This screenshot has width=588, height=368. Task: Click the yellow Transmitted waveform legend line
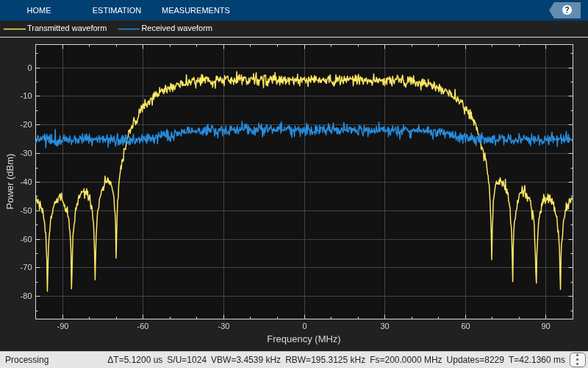click(15, 29)
